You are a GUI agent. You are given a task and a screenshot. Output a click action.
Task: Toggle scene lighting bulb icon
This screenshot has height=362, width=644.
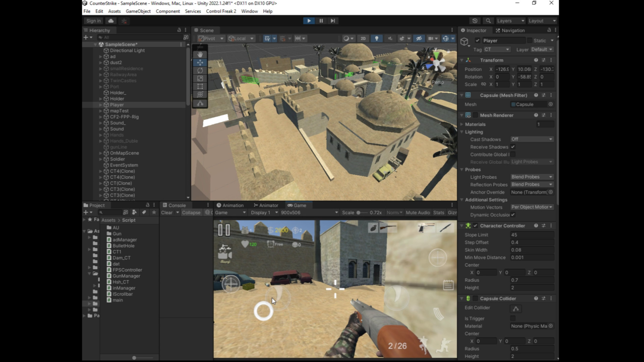376,39
